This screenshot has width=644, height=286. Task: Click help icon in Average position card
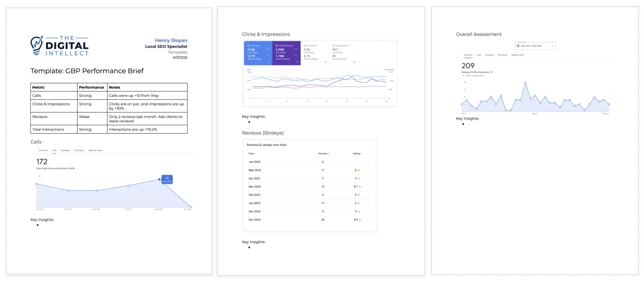[354, 62]
